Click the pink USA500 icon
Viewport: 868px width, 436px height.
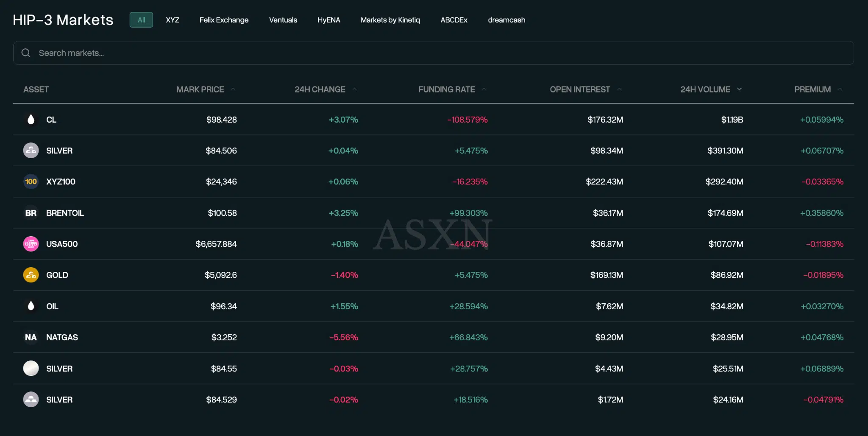pos(31,244)
